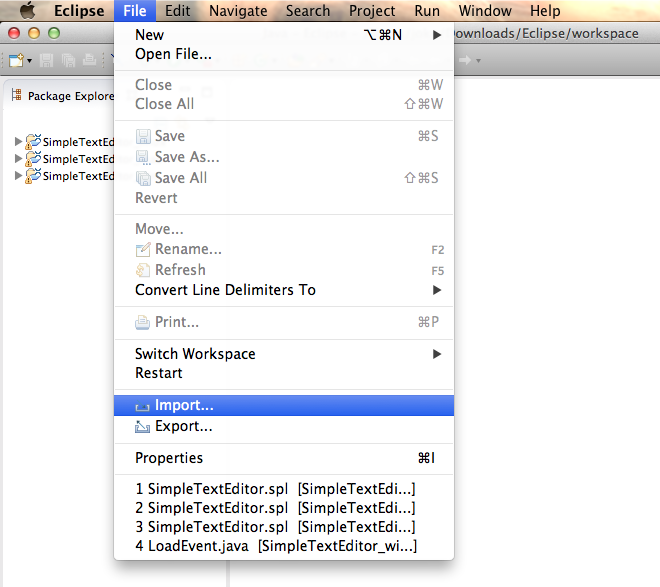Screen dimensions: 660x587
Task: Open recent file 3 SimpleTextEditor.spl
Action: click(284, 527)
